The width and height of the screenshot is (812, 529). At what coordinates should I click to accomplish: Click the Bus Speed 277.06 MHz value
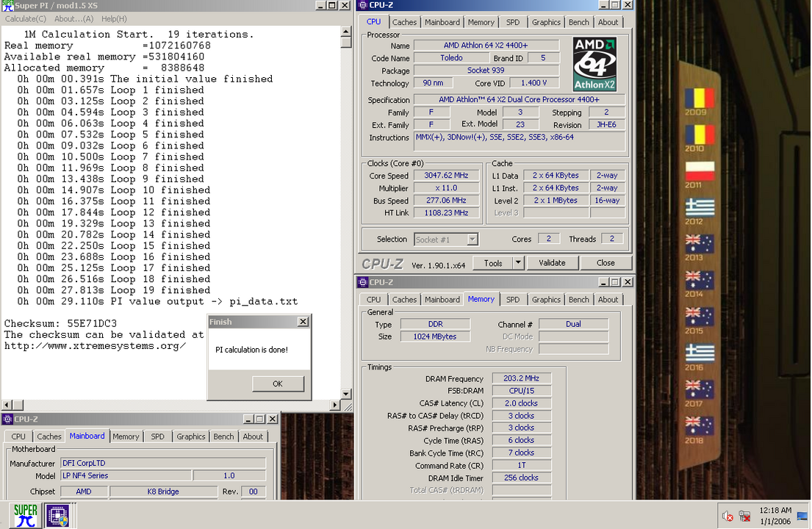(446, 201)
